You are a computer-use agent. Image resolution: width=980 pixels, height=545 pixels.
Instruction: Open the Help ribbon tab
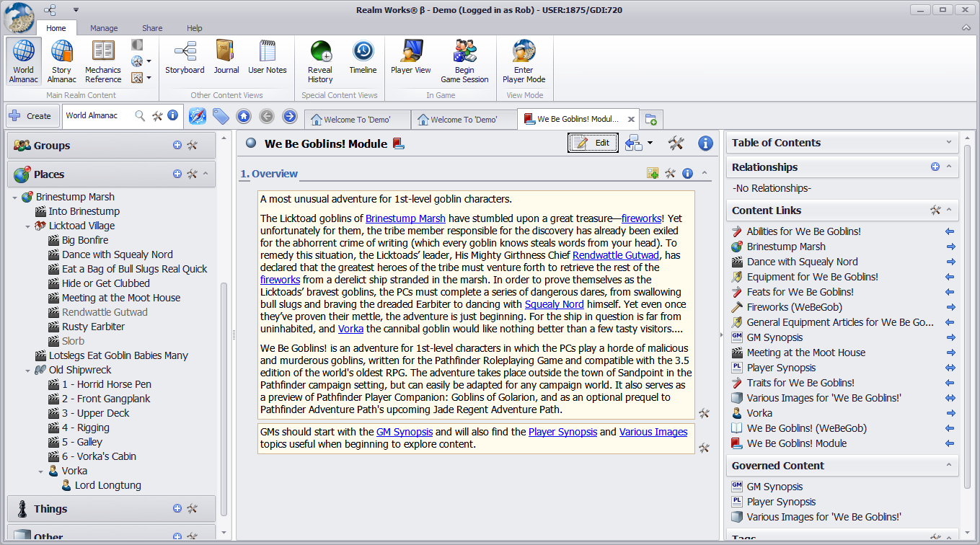point(195,28)
